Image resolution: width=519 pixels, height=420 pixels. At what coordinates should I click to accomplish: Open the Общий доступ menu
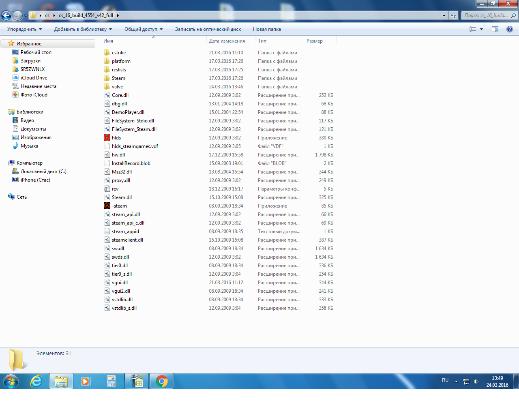[x=144, y=29]
